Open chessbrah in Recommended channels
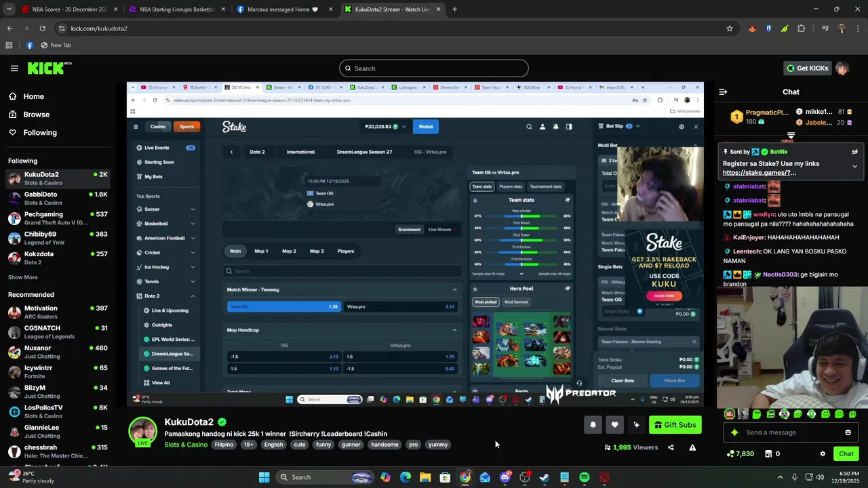868x488 pixels. tap(58, 451)
